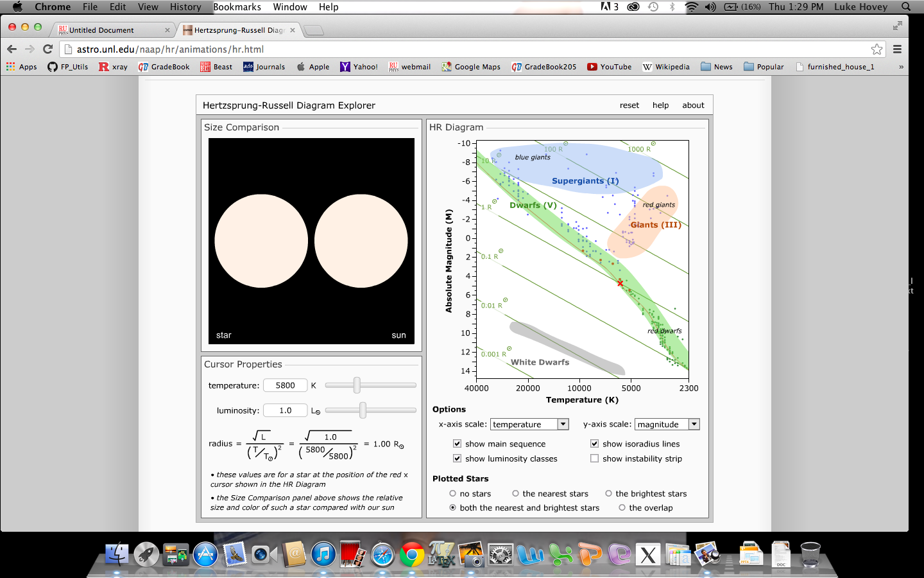Open the Journals bookmark
Image resolution: width=924 pixels, height=578 pixels.
coord(264,67)
